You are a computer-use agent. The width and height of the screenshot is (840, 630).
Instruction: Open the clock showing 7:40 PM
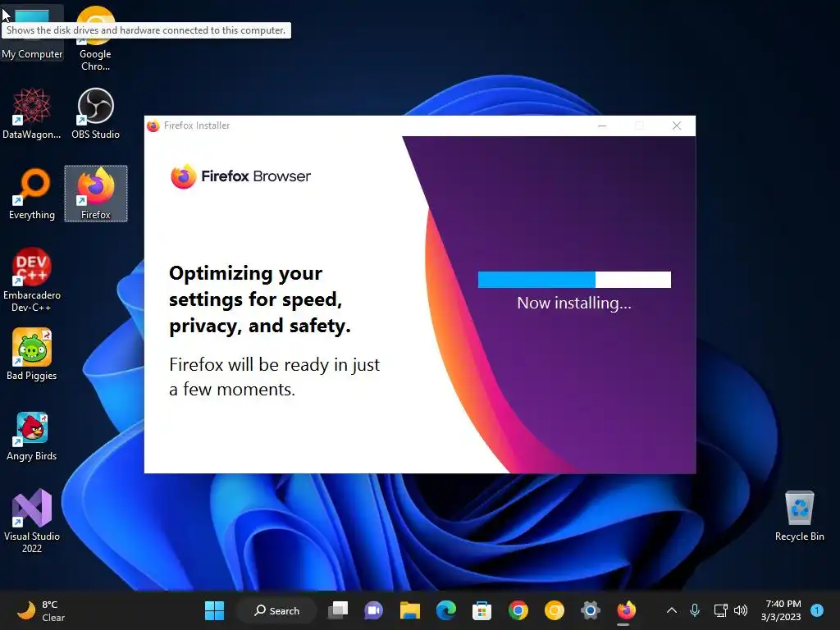click(x=781, y=610)
